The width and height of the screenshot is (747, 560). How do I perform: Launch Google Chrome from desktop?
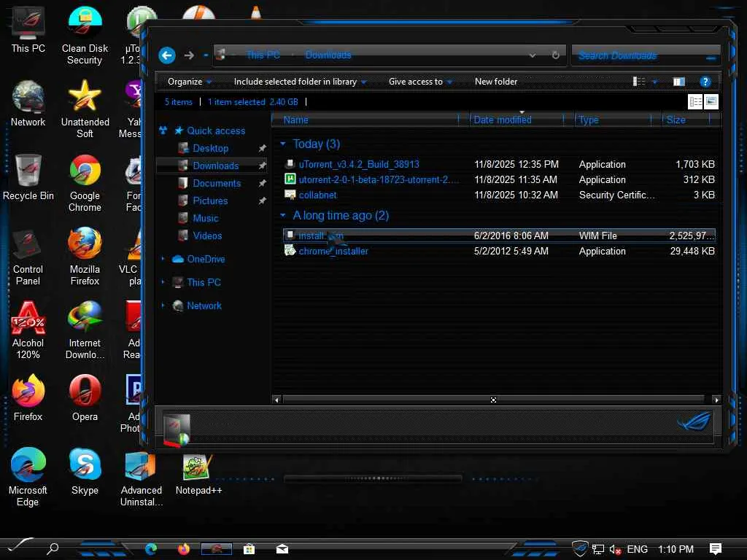[85, 182]
